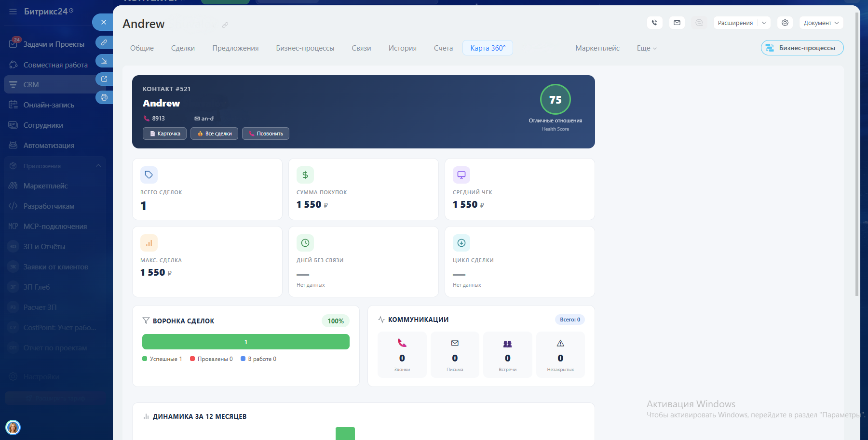Click the vertical scrollbar on the right edge

tap(857, 154)
